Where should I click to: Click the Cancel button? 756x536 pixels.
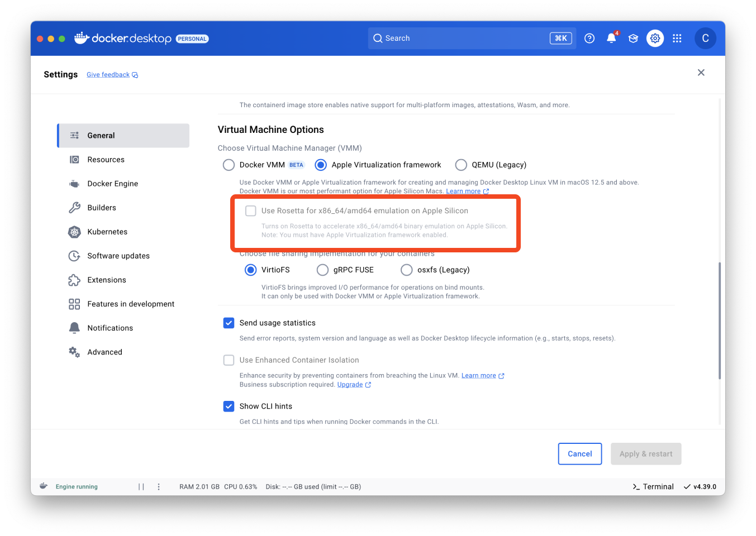pyautogui.click(x=579, y=454)
